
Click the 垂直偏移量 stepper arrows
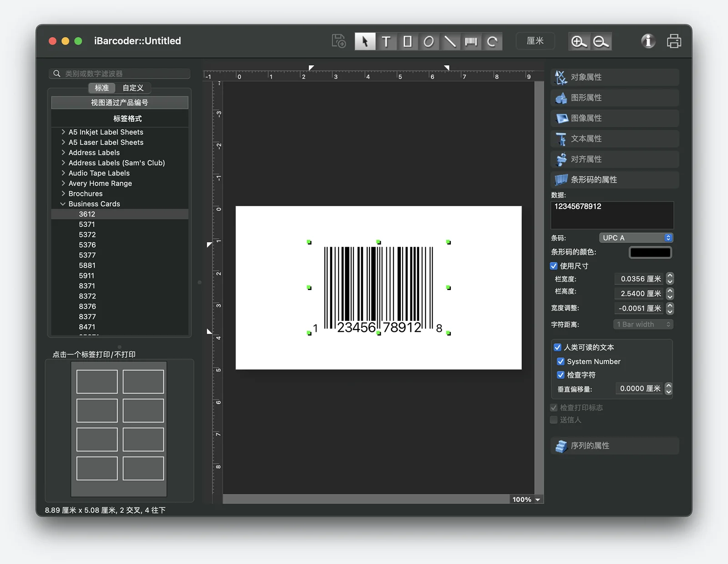click(x=668, y=388)
